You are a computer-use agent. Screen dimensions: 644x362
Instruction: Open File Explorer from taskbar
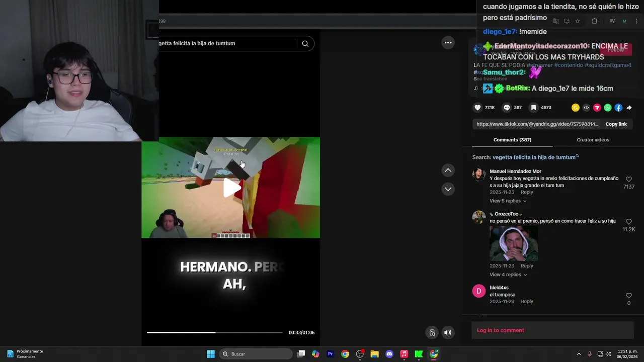pyautogui.click(x=374, y=354)
